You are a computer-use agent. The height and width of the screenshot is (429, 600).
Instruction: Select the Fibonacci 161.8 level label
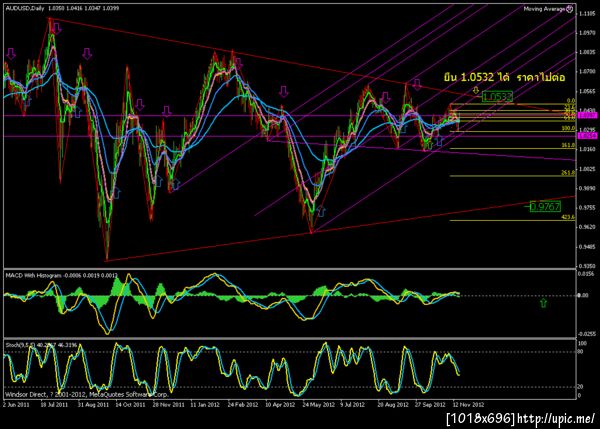coord(568,145)
